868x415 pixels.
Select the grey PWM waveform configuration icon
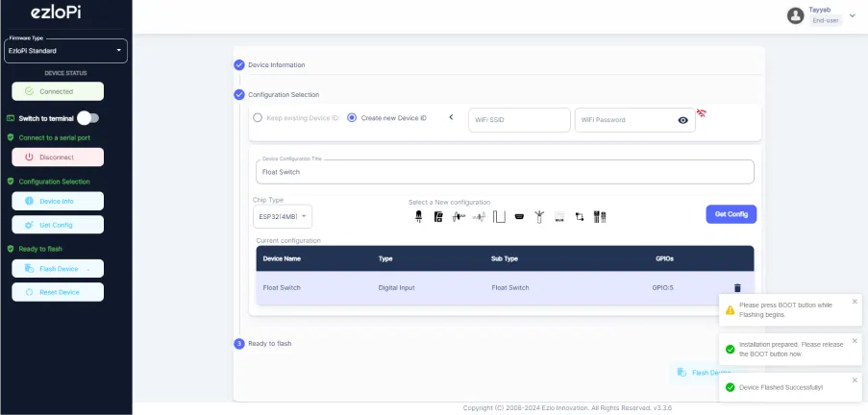pyautogui.click(x=479, y=217)
